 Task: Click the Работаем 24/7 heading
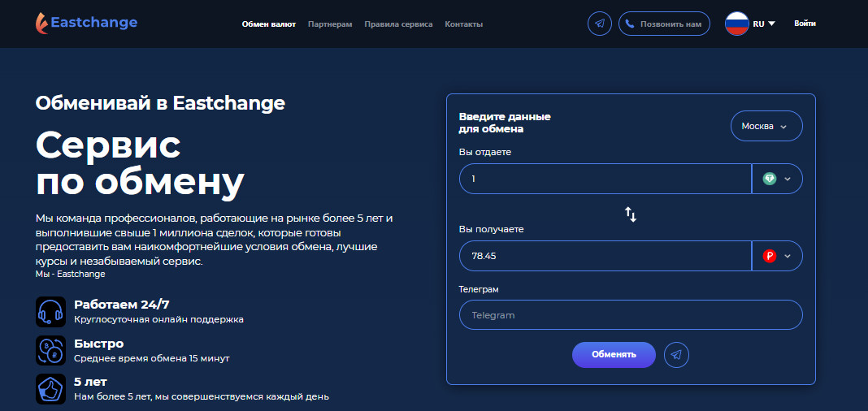(x=121, y=305)
